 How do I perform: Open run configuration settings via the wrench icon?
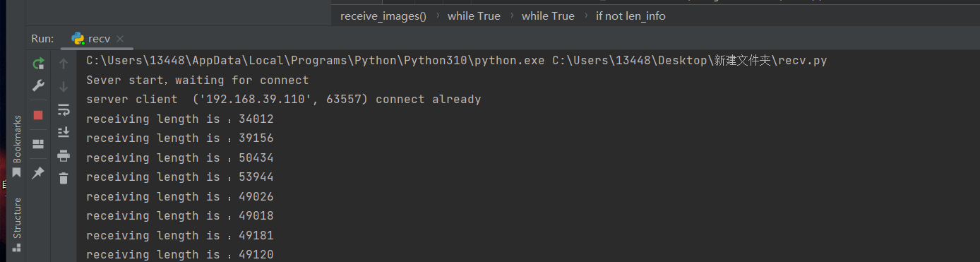(38, 86)
